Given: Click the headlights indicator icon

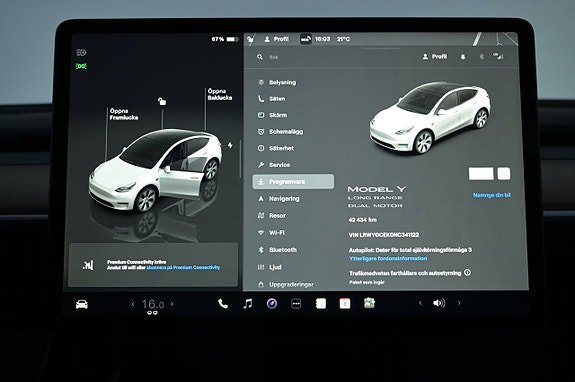Looking at the screenshot, I should (x=81, y=52).
